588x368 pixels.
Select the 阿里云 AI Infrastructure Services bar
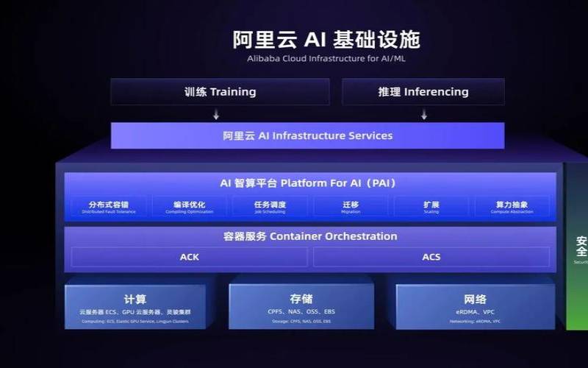(307, 135)
